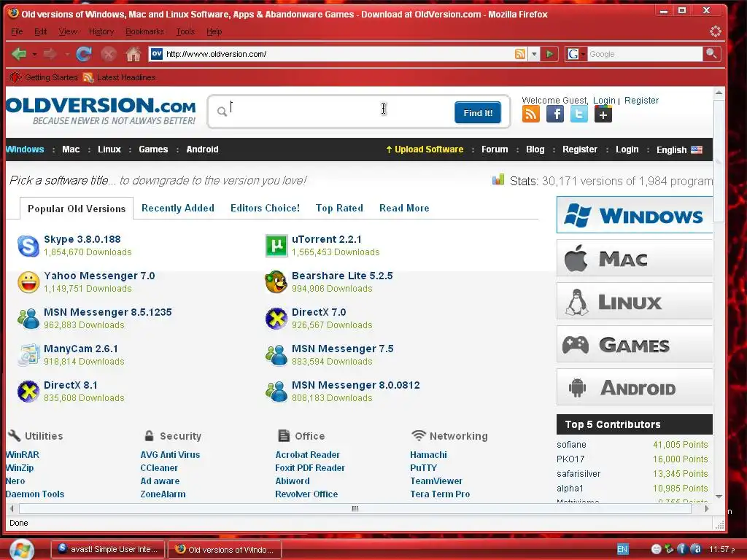Image resolution: width=747 pixels, height=560 pixels.
Task: Click contributor sofiane in Top 5 list
Action: coord(571,444)
